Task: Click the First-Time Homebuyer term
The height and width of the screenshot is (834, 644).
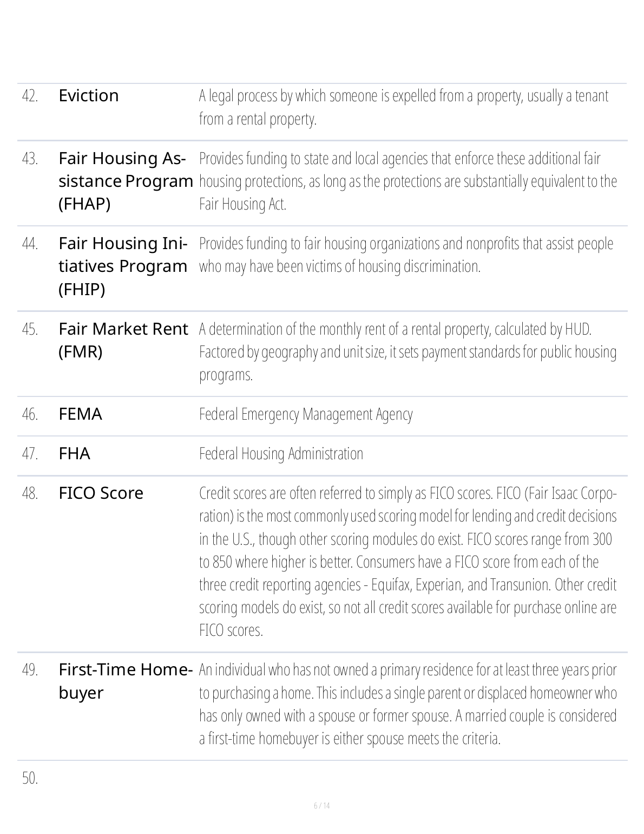Action: tap(125, 681)
